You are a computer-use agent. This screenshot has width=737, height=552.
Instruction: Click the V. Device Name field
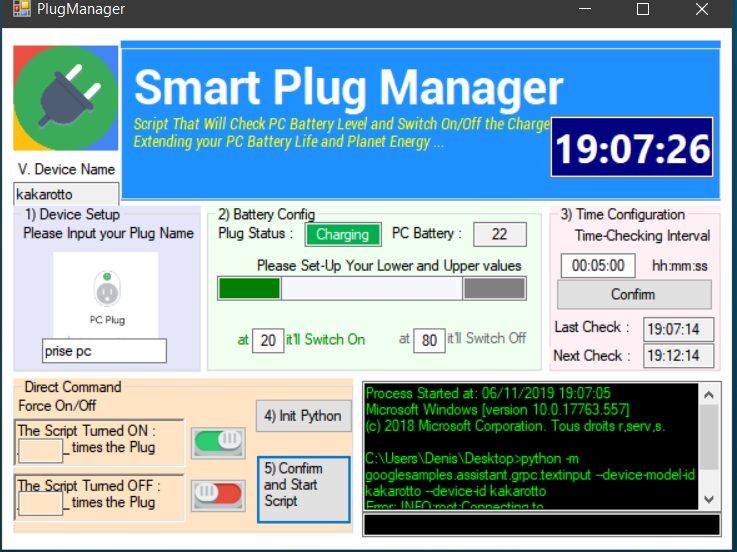pos(66,193)
